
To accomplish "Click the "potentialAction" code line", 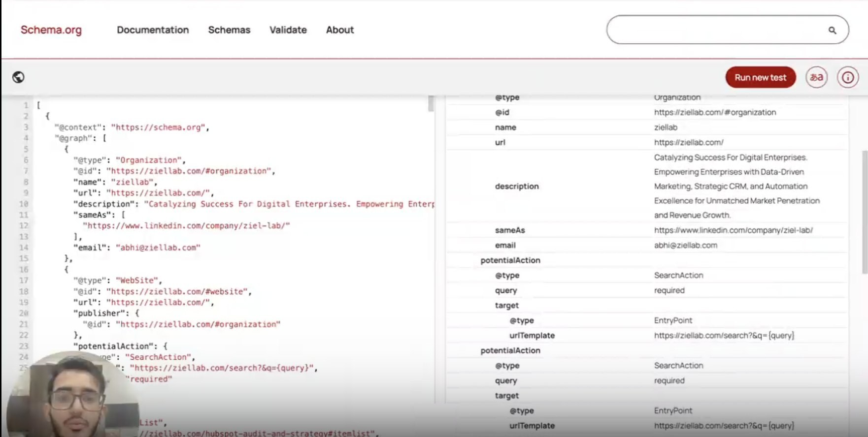I will point(121,346).
